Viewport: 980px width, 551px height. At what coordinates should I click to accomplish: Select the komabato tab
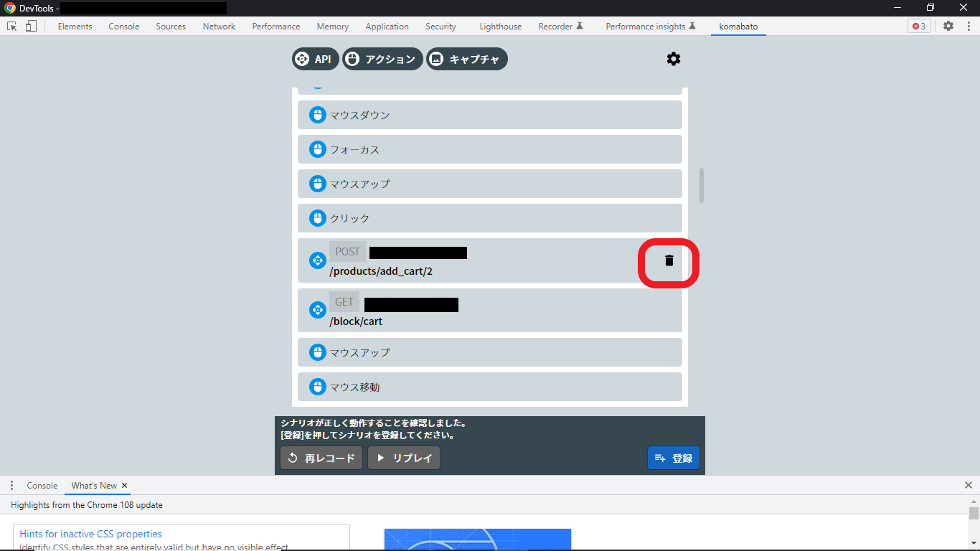pyautogui.click(x=738, y=26)
